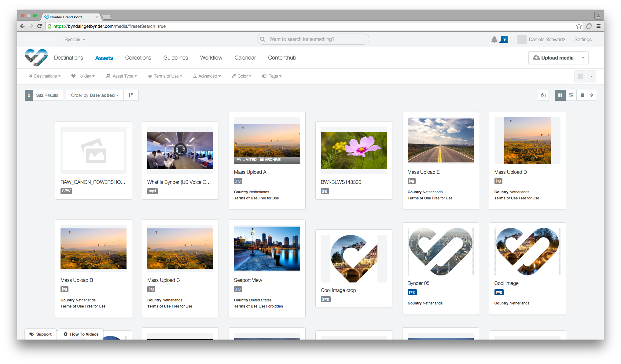The width and height of the screenshot is (621, 364).
Task: Tick the select-all checkbox
Action: [x=580, y=76]
